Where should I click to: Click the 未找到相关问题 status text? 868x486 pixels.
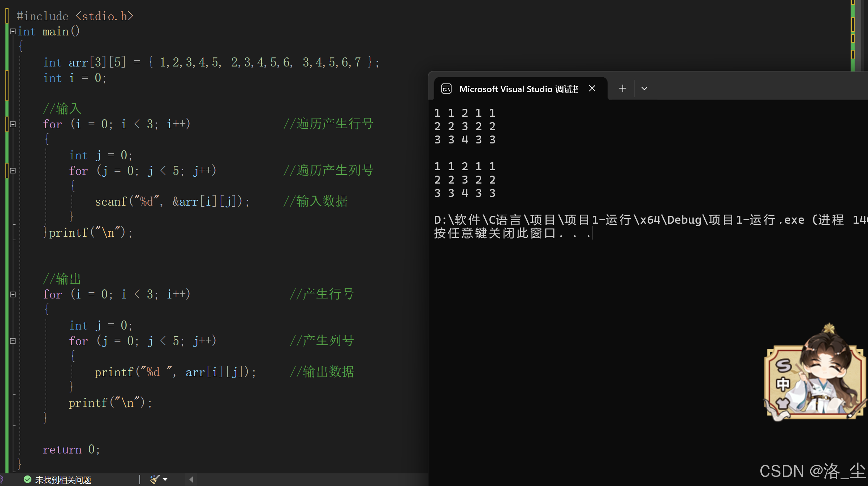click(63, 480)
